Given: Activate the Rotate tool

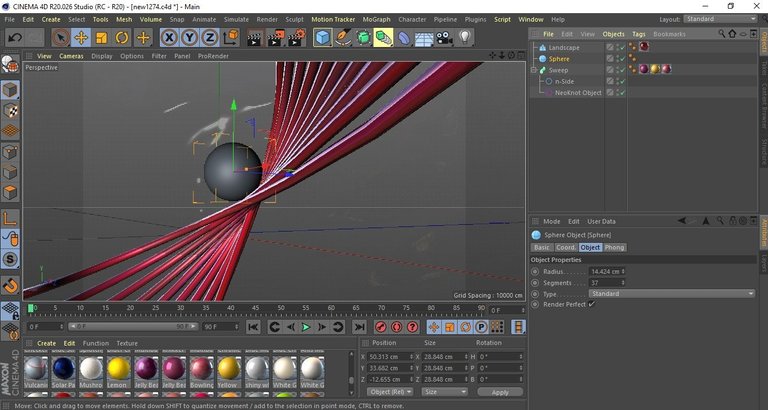Looking at the screenshot, I should coord(122,38).
